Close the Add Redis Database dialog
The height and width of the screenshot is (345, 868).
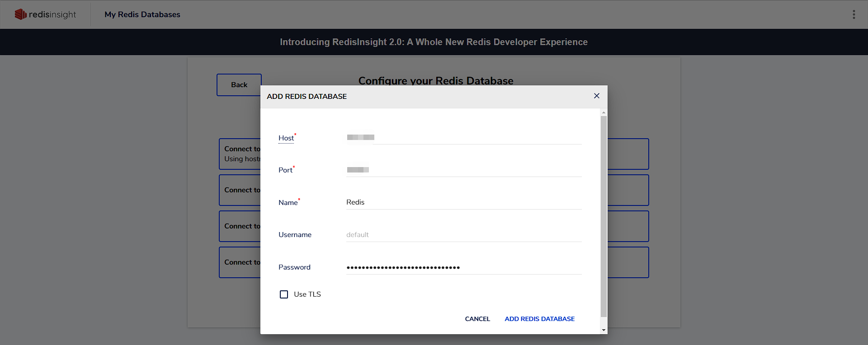(596, 96)
